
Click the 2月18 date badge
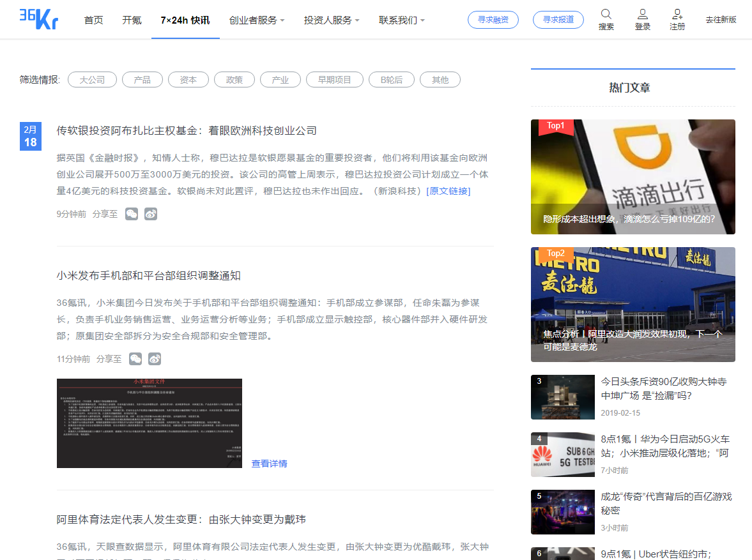tap(30, 136)
